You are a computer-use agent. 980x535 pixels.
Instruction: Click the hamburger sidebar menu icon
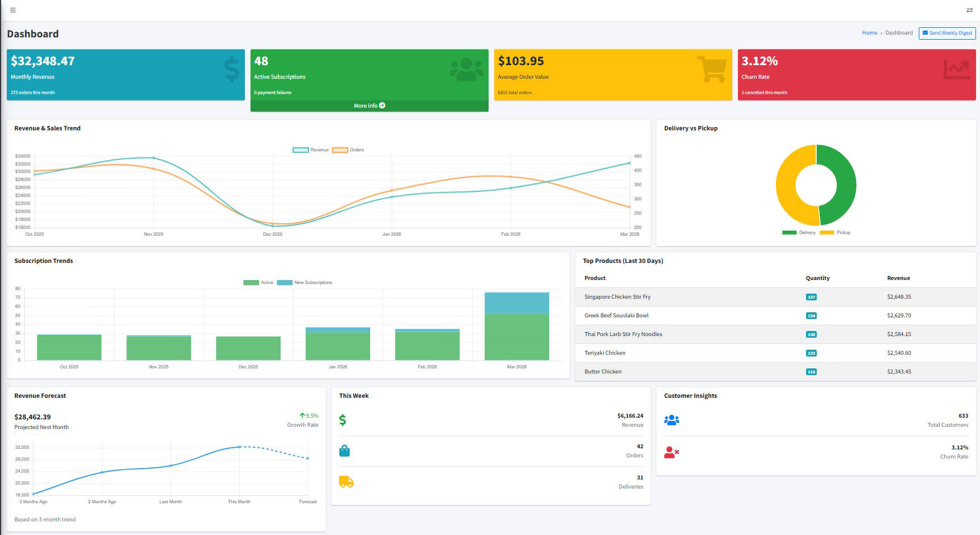[12, 10]
